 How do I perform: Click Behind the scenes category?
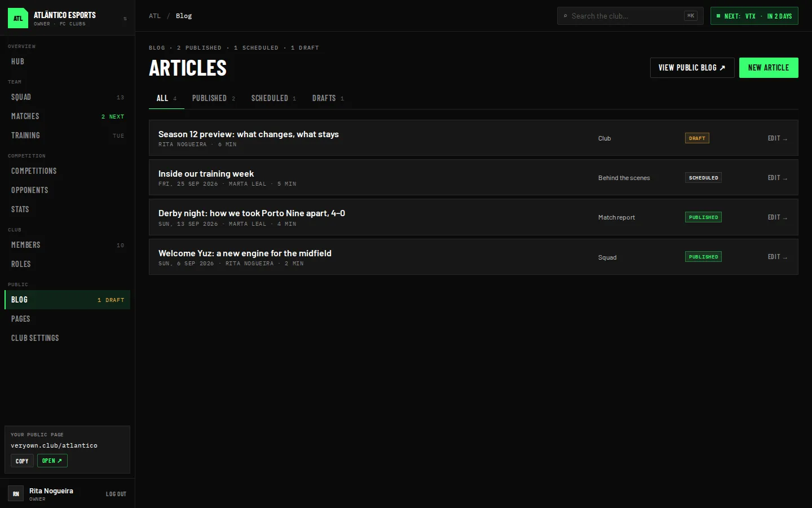tap(624, 178)
